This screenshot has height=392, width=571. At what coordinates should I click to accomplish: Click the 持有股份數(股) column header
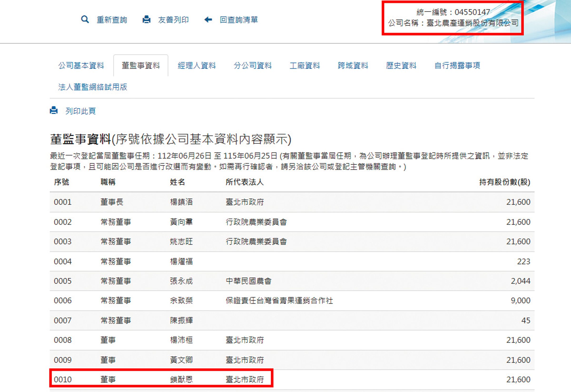(x=505, y=182)
